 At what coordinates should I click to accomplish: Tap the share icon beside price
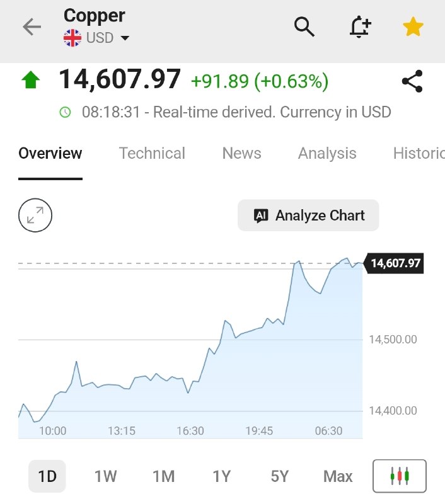[412, 81]
